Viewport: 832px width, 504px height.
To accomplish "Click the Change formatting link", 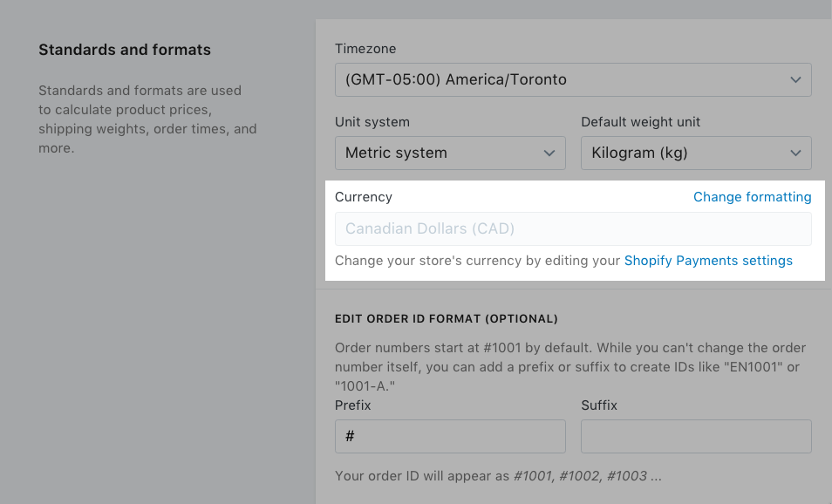I will tap(752, 197).
